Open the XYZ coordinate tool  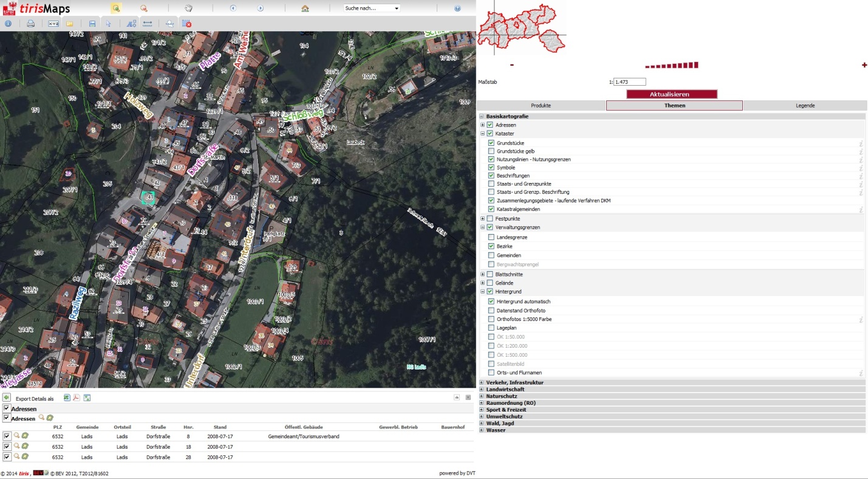(x=53, y=24)
